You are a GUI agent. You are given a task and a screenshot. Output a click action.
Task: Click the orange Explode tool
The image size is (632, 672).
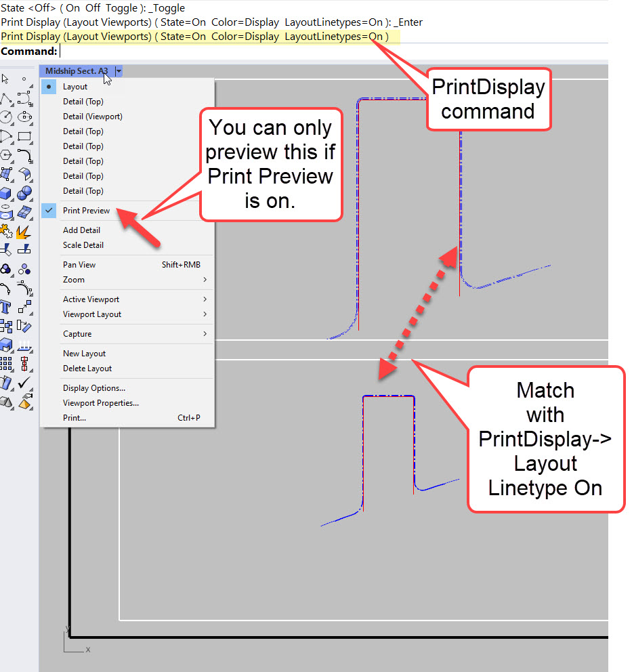pos(24,232)
